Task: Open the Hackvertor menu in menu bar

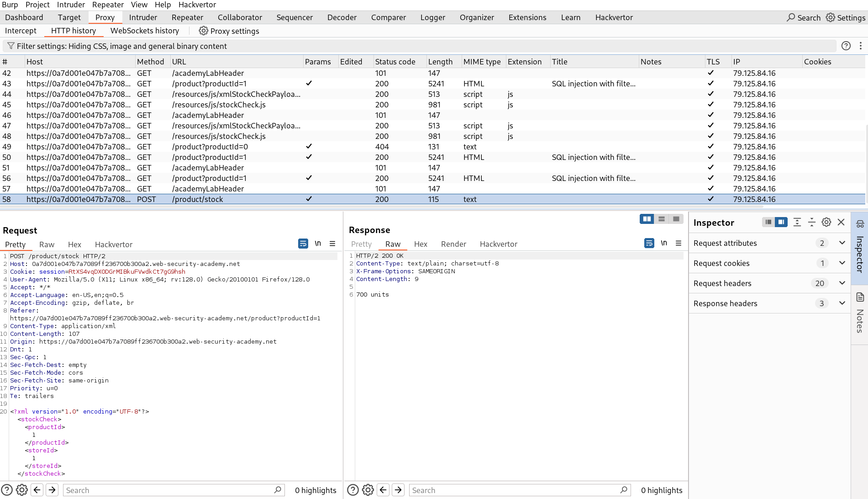Action: click(x=197, y=5)
